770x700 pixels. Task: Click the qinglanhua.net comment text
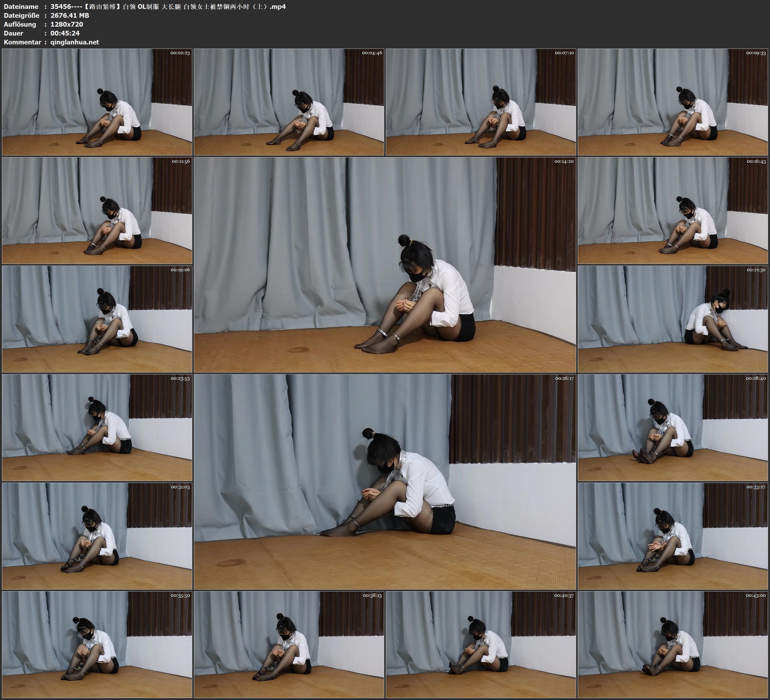(75, 42)
